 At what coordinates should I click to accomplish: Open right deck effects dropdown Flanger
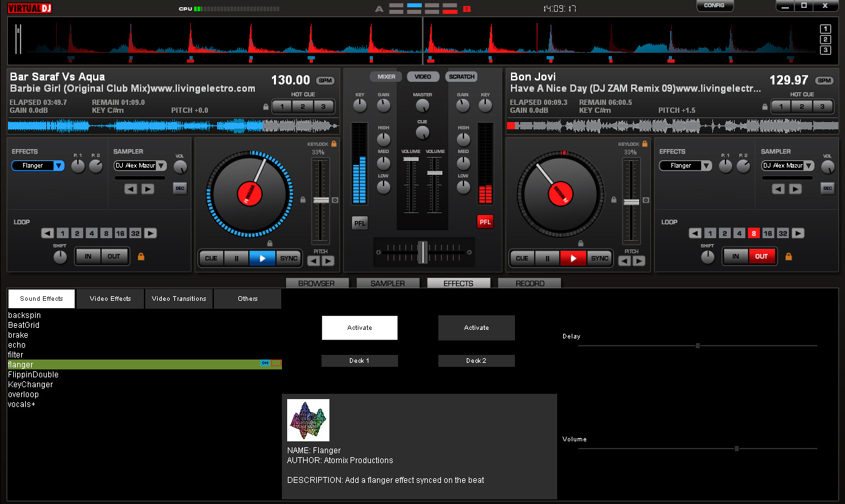click(x=686, y=166)
